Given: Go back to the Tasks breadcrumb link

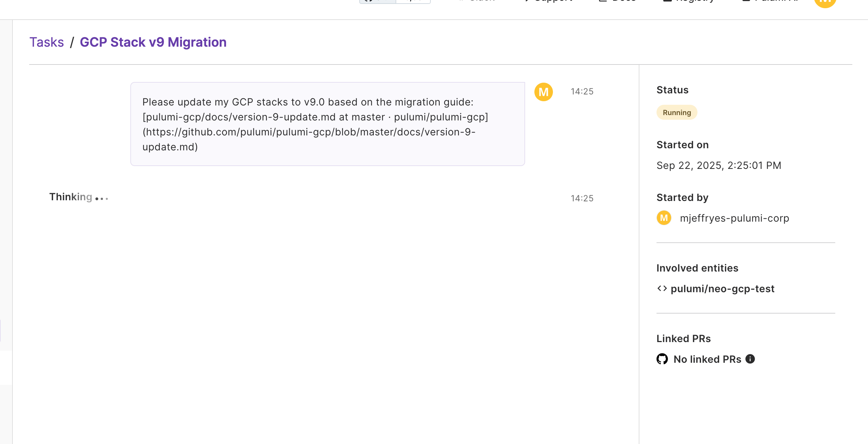Looking at the screenshot, I should (46, 42).
